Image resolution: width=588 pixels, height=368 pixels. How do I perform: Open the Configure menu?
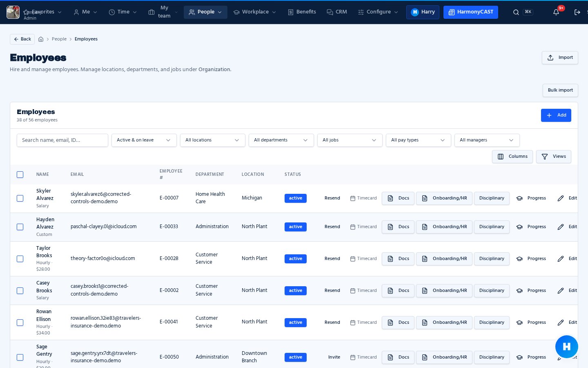click(x=378, y=12)
